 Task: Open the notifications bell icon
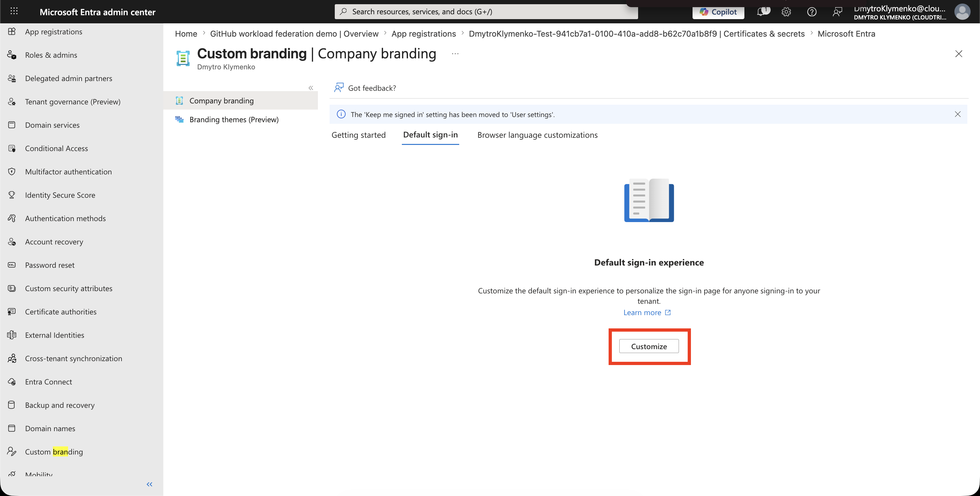(761, 12)
